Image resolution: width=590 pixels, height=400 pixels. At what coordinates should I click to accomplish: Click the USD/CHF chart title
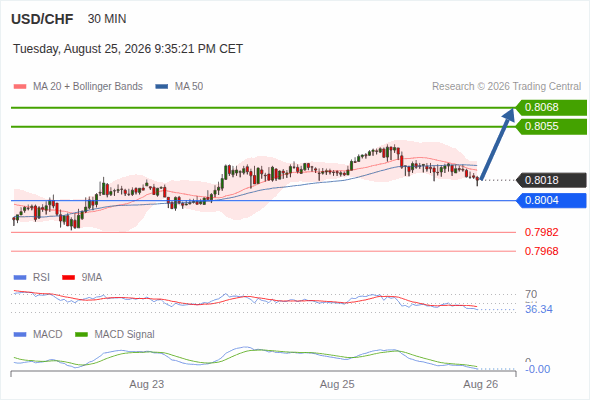click(42, 19)
